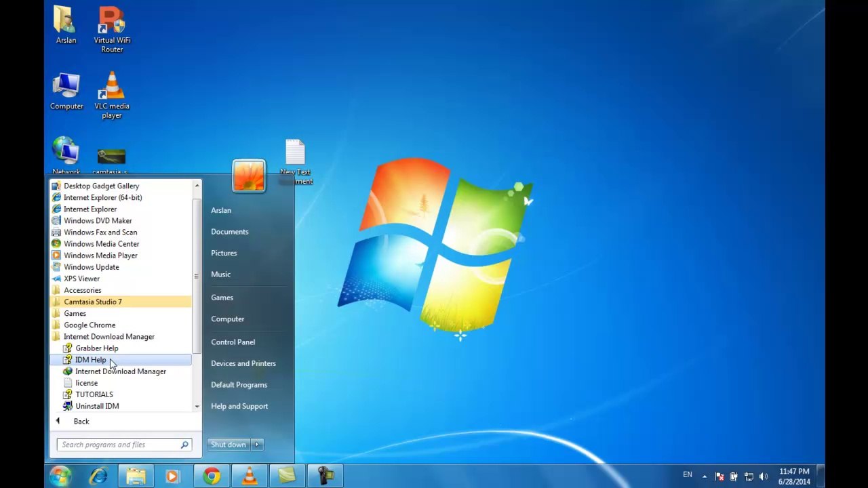Open Windows Explorer from the taskbar
This screenshot has width=868, height=488.
coord(136,476)
